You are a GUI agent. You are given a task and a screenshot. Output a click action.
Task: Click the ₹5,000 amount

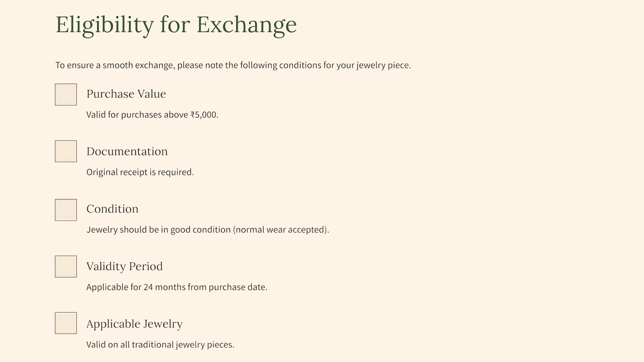pos(204,115)
